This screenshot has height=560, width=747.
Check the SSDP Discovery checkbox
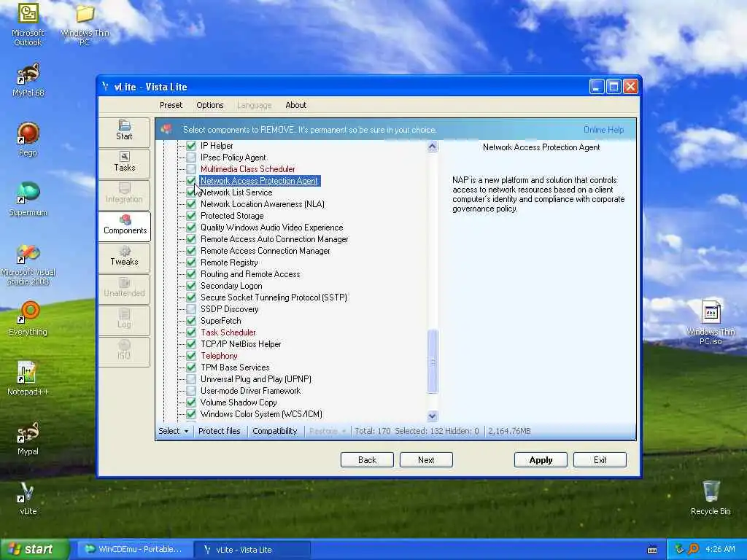[191, 309]
